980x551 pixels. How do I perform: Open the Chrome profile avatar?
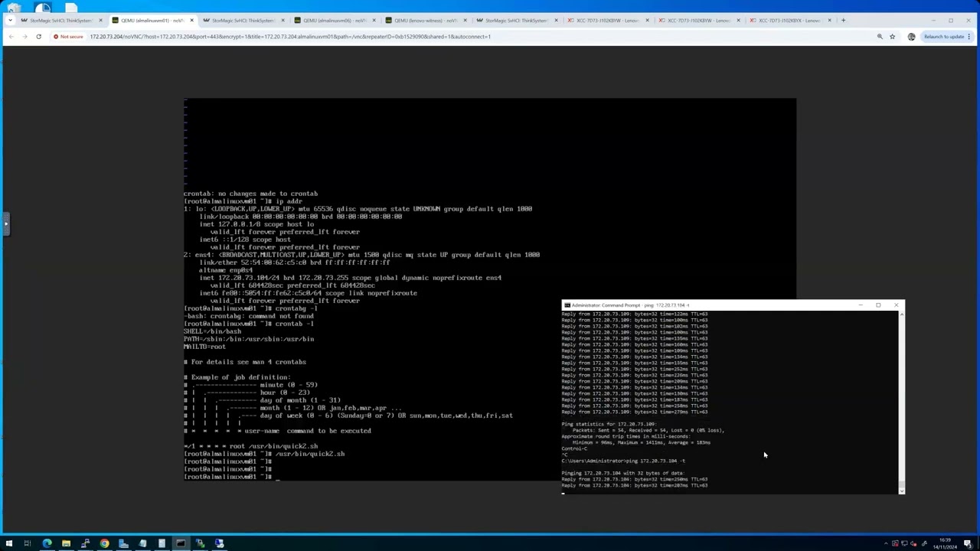(x=911, y=36)
